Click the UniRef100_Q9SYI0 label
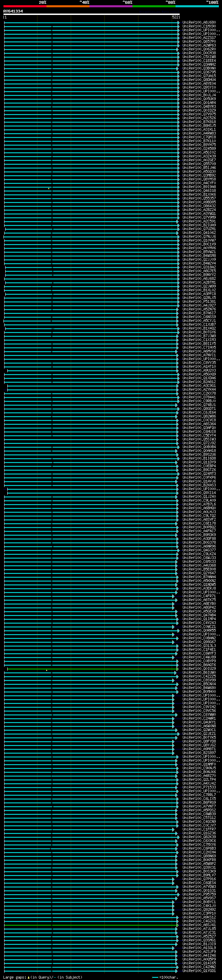 point(199,88)
